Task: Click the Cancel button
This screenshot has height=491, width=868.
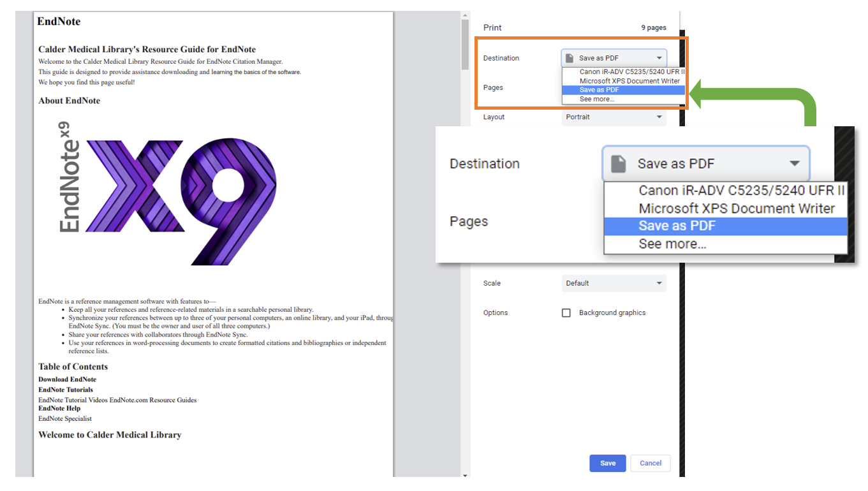Action: [x=651, y=464]
